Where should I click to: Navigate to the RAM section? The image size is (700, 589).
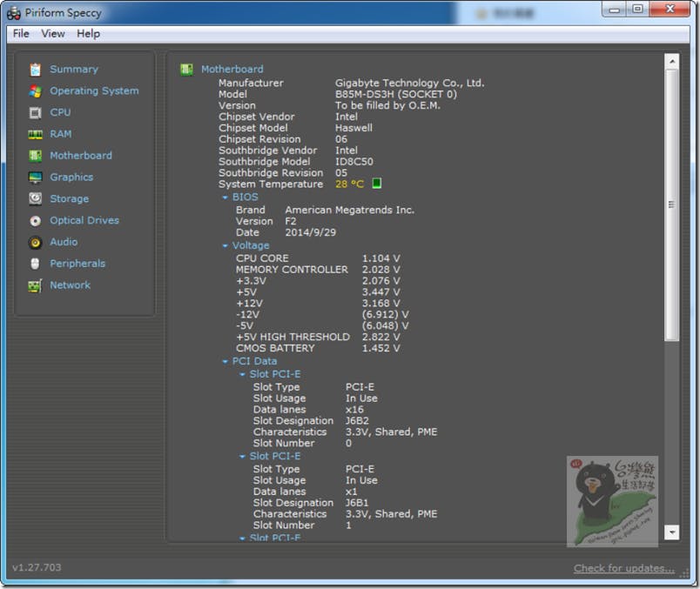[61, 134]
